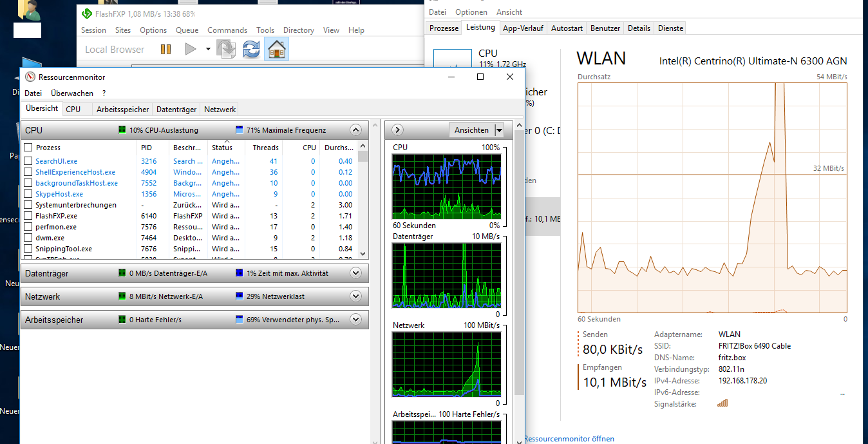
Task: Switch to the Arbeitsspeicher tab
Action: point(123,109)
